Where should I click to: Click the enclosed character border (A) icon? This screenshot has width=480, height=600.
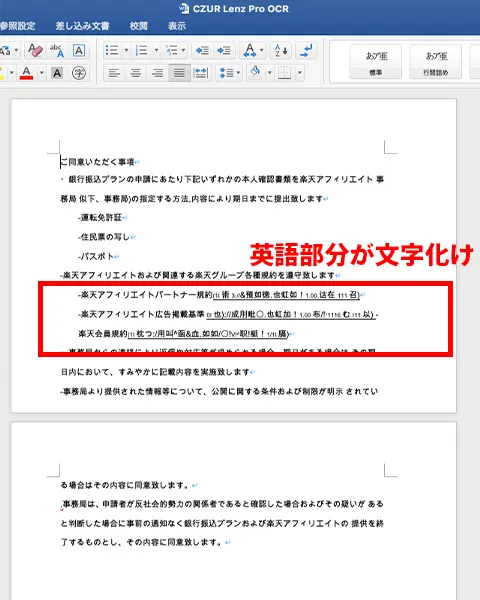coord(78,50)
